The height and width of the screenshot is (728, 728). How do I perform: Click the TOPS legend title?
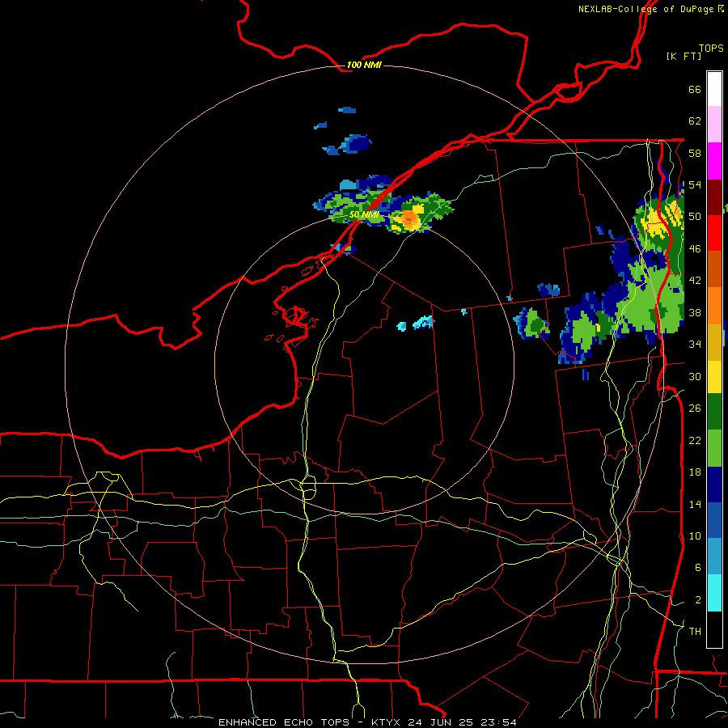[x=711, y=48]
